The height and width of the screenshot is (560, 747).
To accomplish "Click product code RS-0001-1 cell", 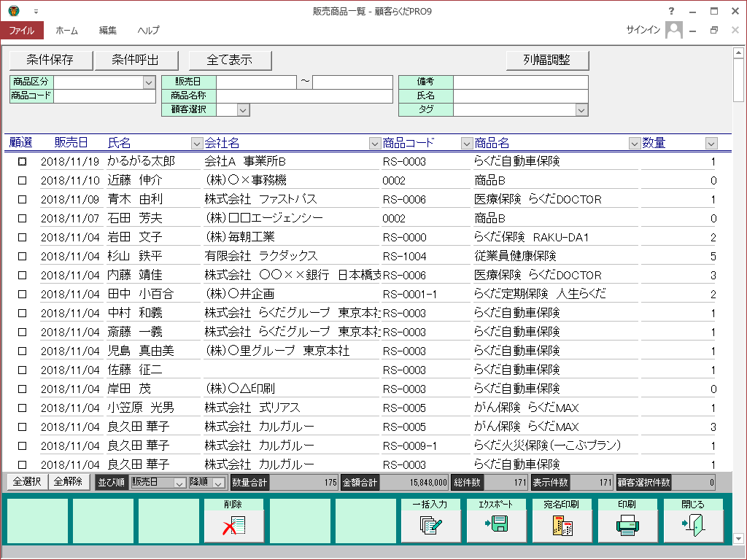I will (x=425, y=295).
